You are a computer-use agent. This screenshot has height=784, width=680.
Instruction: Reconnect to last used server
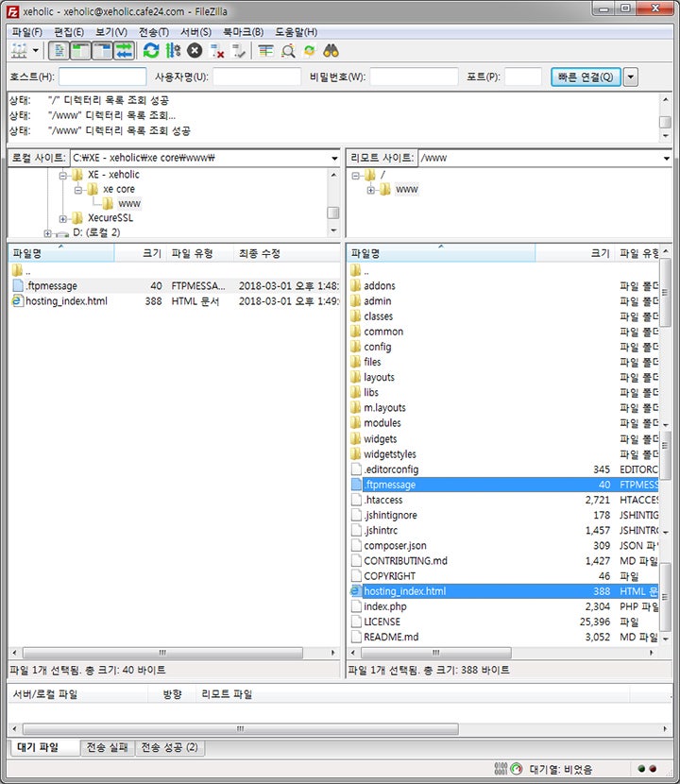pyautogui.click(x=239, y=50)
